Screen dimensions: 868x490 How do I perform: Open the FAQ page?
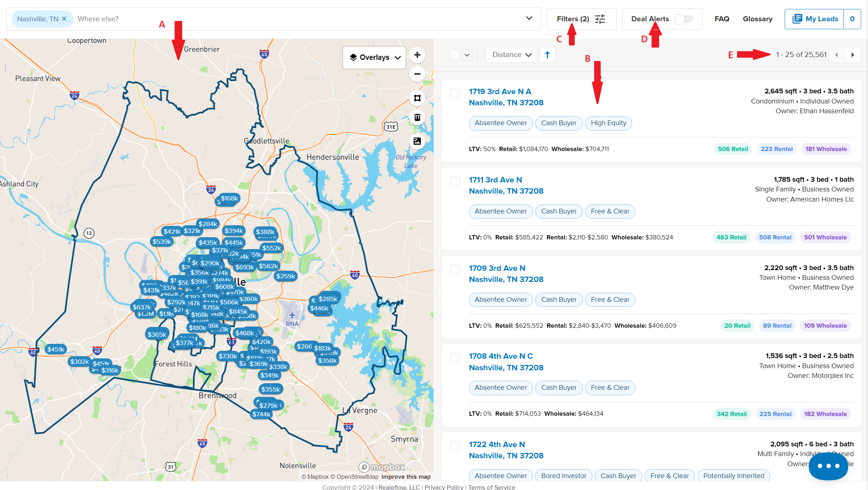tap(722, 19)
